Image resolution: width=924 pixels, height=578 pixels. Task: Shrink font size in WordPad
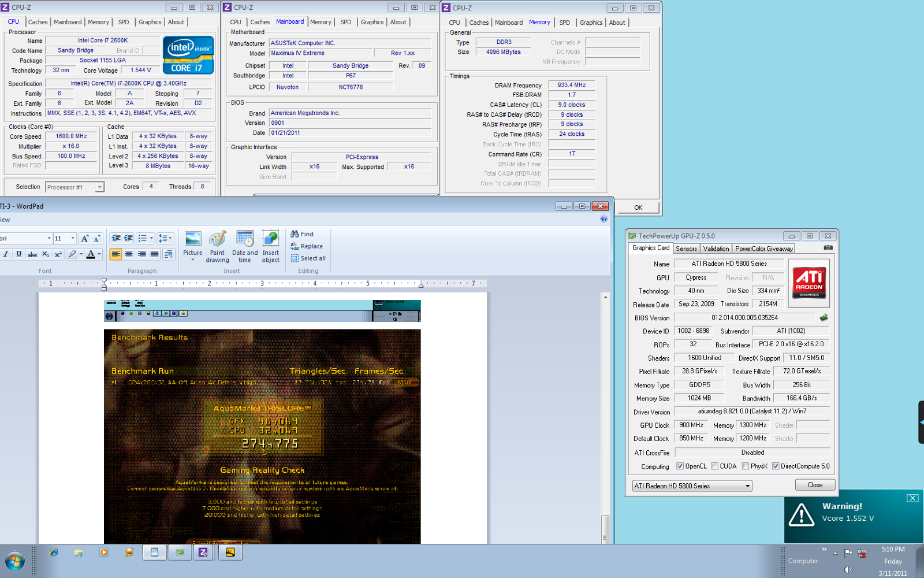coord(97,238)
